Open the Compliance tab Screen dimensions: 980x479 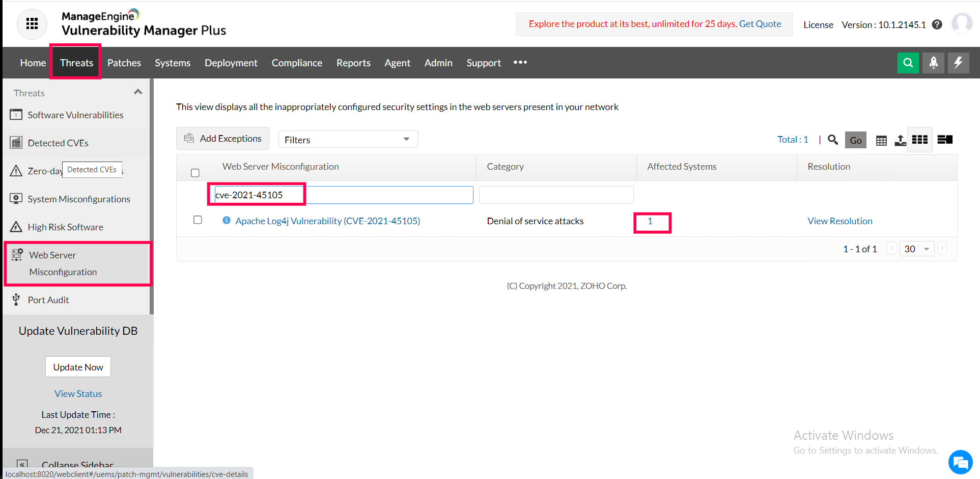pos(297,63)
